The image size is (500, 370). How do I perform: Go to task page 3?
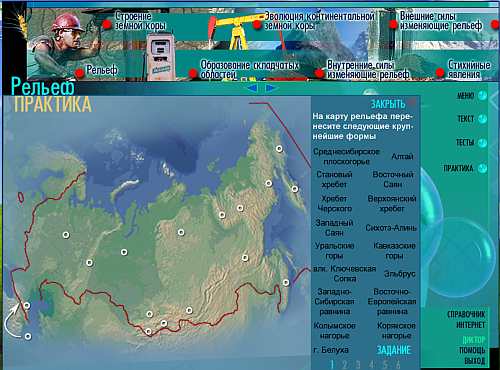click(x=358, y=364)
